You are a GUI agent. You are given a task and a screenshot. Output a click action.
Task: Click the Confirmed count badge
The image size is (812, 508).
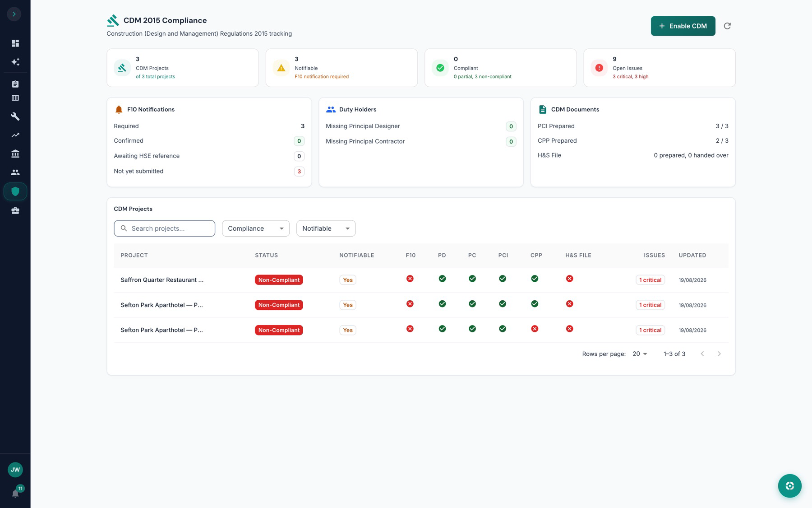[x=299, y=141]
